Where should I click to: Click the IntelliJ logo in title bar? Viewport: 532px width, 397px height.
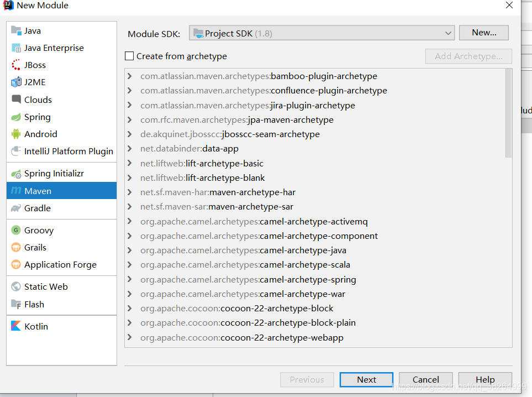coord(8,5)
